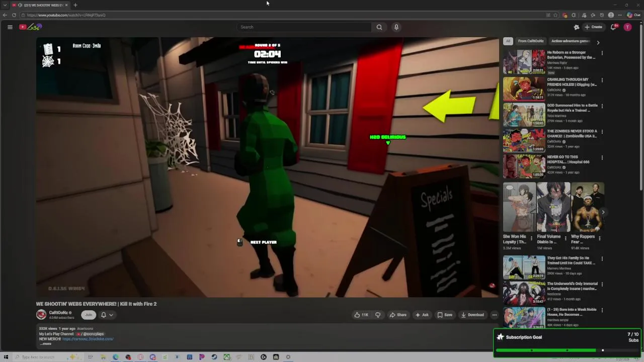The width and height of the screenshot is (644, 362).
Task: Open YouTube notifications bell in the top bar
Action: tap(613, 27)
